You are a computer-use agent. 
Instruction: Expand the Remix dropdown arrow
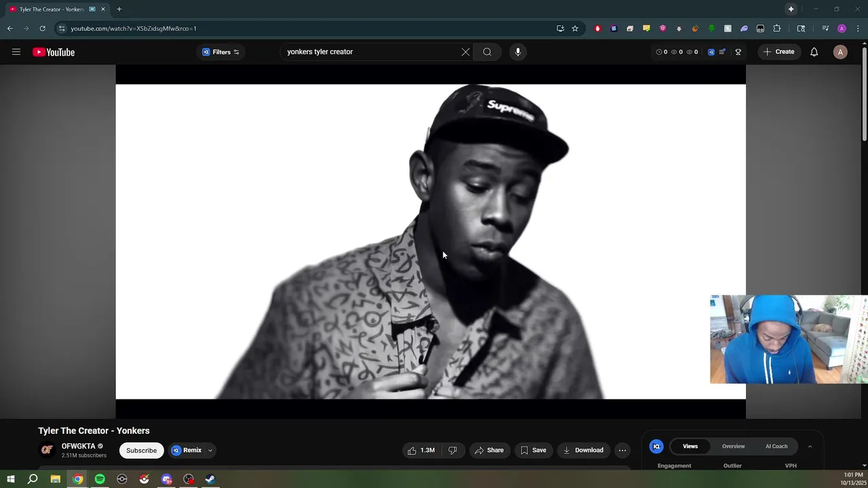coord(210,451)
